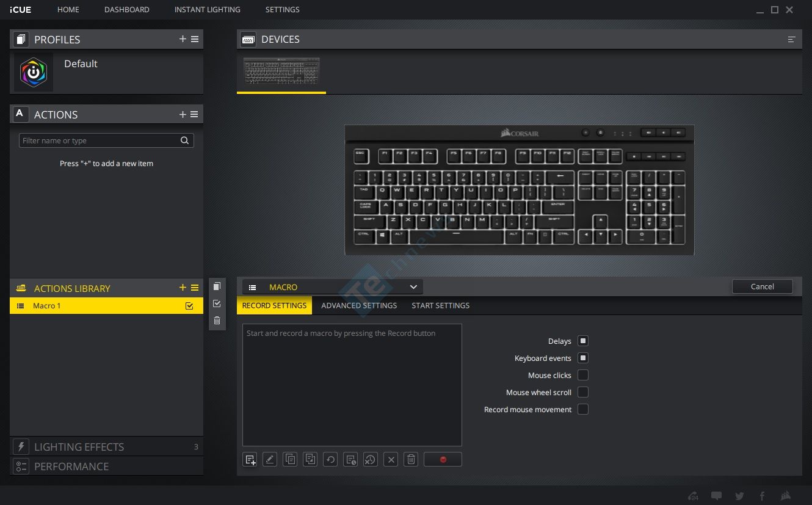Click the ESC key on keyboard image
Viewport: 812px width, 505px height.
click(x=360, y=156)
